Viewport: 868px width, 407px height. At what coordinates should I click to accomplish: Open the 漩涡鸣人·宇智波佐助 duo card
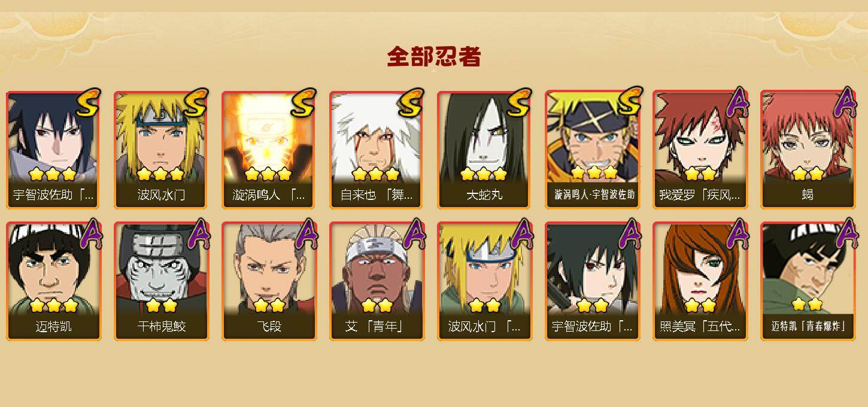pyautogui.click(x=592, y=150)
